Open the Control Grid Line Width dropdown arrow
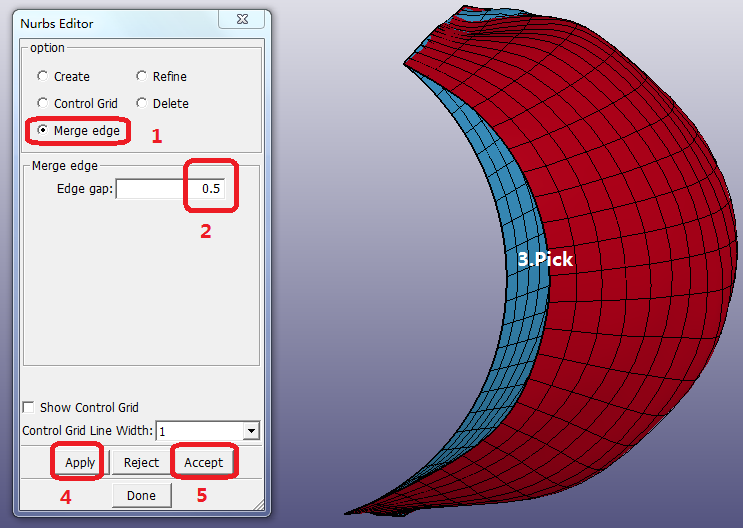743x528 pixels. pyautogui.click(x=251, y=431)
